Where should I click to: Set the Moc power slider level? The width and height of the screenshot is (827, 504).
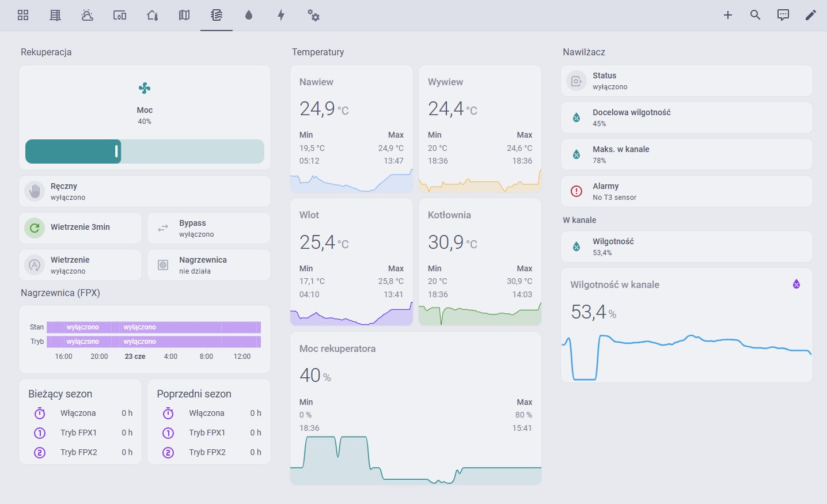(145, 151)
